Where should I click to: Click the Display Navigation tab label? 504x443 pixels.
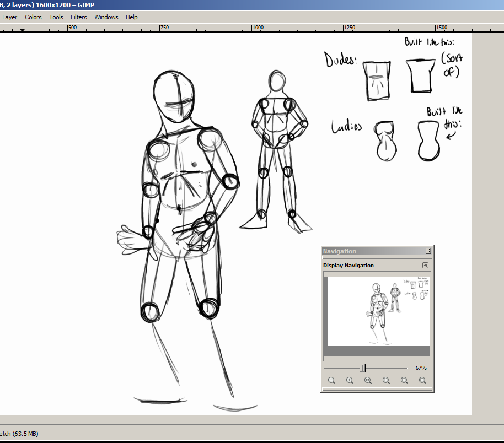click(x=348, y=266)
